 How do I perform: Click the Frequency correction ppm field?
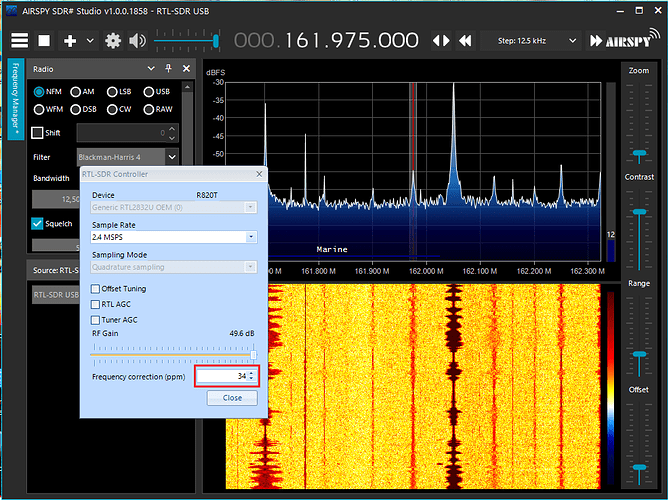[220, 376]
